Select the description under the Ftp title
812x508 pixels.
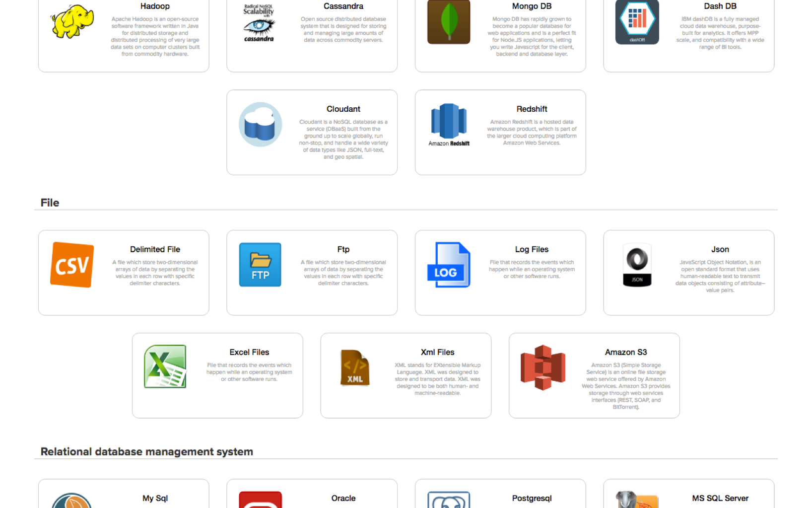point(343,273)
